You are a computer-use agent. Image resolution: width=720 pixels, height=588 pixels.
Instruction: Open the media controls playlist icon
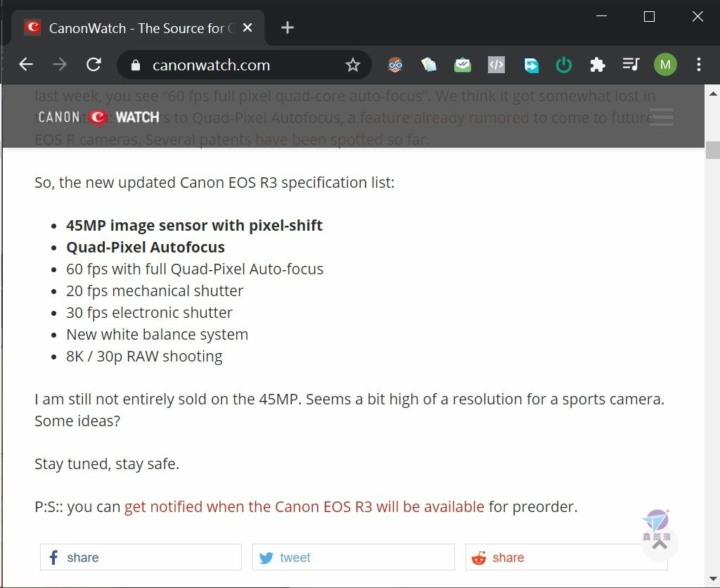[x=631, y=64]
